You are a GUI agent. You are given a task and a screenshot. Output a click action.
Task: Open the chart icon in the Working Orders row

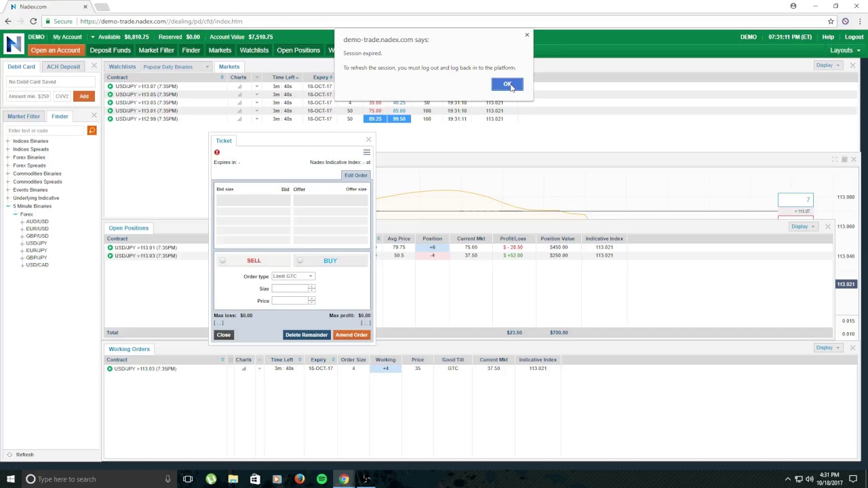pos(244,369)
